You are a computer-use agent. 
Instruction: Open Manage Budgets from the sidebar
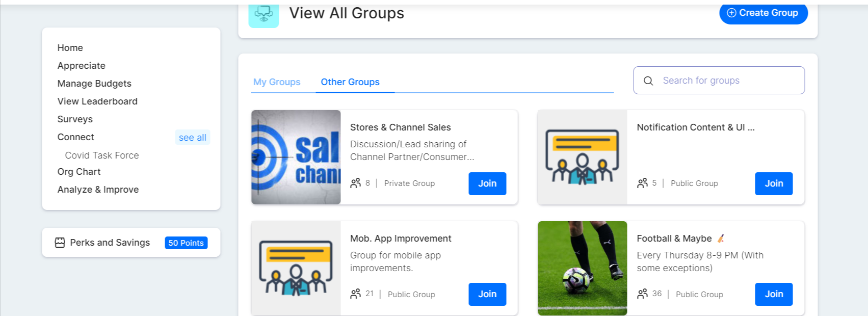(94, 84)
